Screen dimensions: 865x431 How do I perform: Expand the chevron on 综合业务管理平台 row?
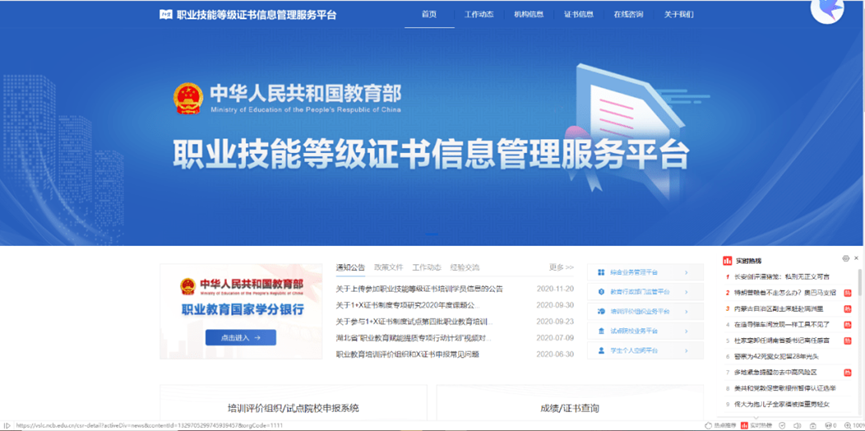point(686,273)
